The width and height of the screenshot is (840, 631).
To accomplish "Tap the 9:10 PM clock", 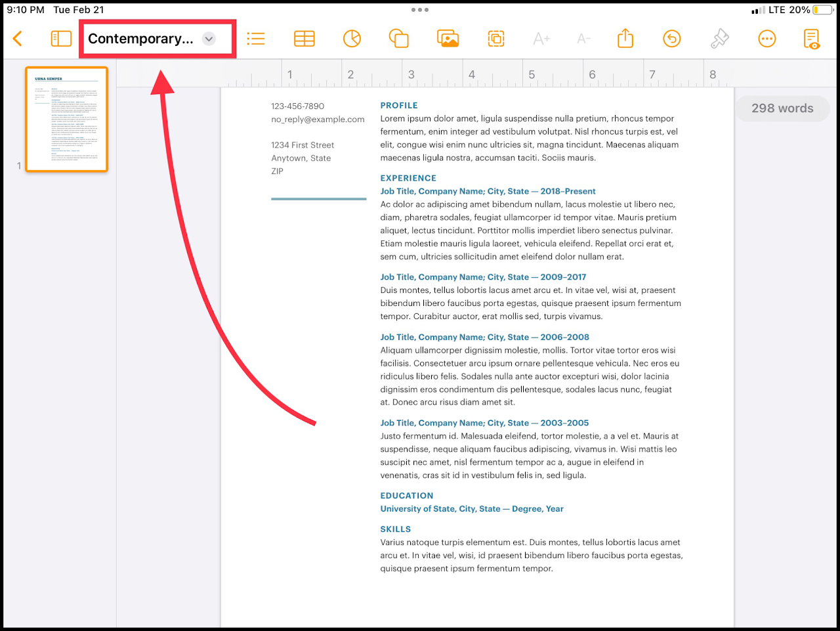I will click(x=26, y=10).
